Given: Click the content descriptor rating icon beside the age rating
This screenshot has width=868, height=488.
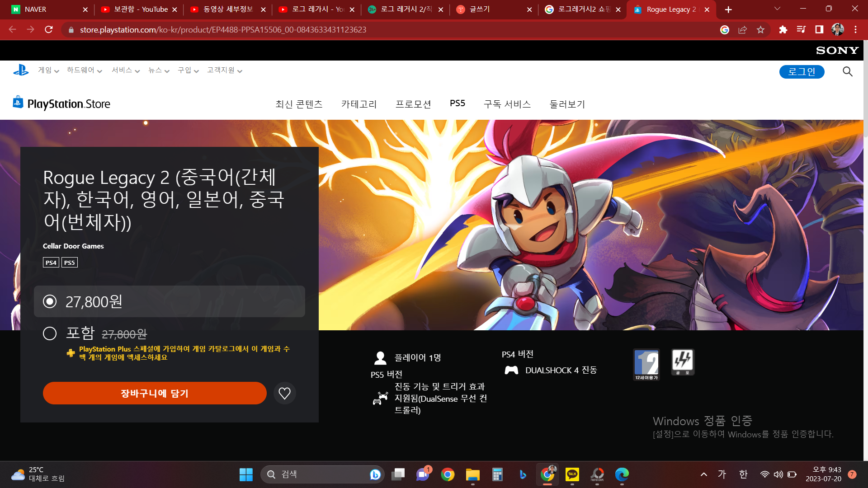Looking at the screenshot, I should [683, 362].
